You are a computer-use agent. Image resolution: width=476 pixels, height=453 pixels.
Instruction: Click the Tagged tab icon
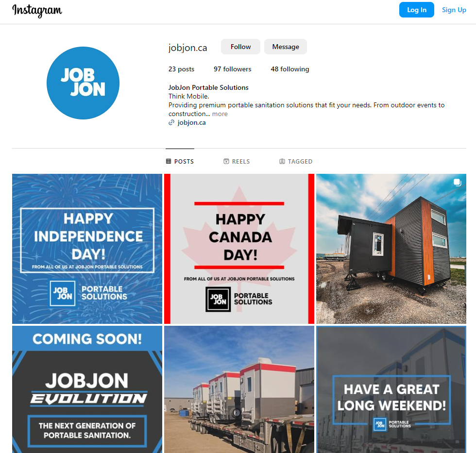pyautogui.click(x=282, y=161)
